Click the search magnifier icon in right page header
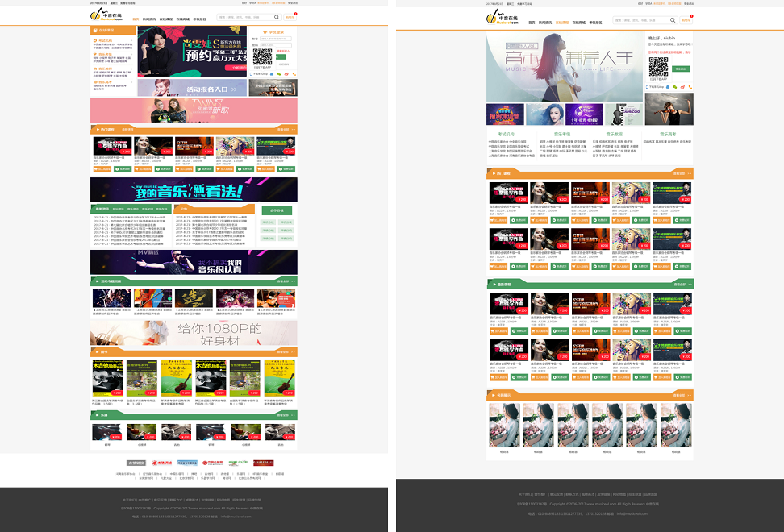 click(673, 20)
